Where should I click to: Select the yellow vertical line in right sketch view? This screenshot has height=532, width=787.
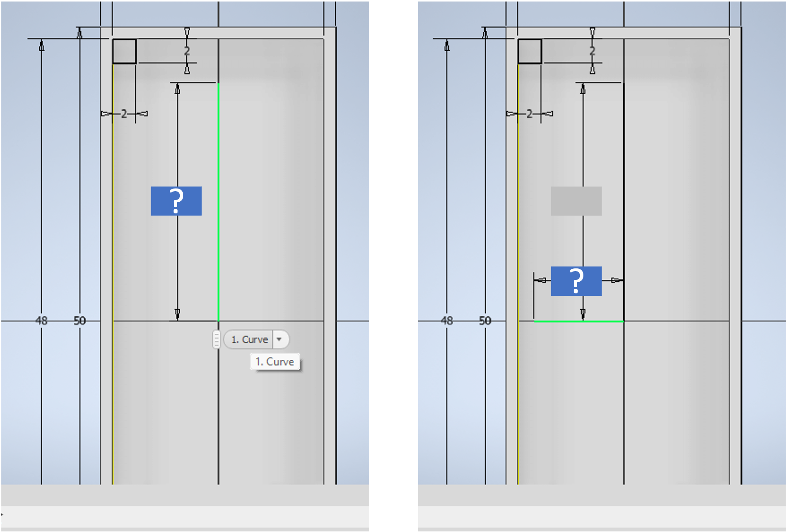[x=518, y=274]
